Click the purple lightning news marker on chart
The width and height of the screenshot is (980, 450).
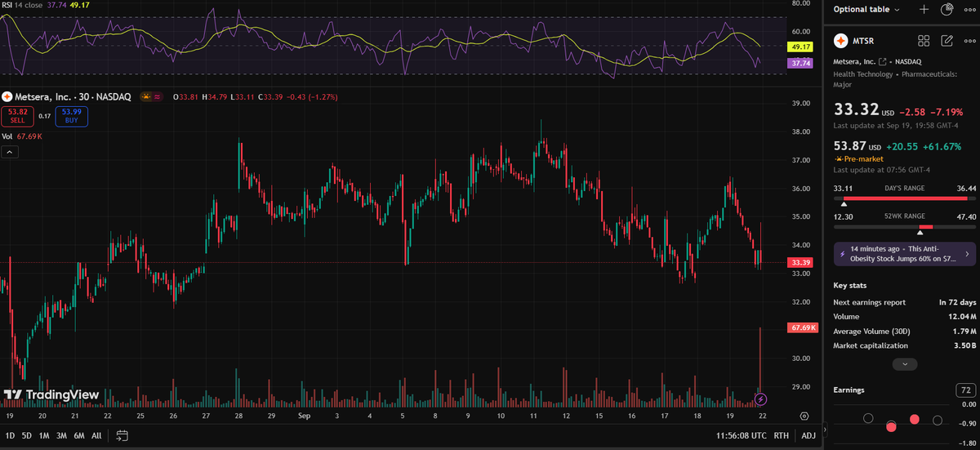click(x=761, y=399)
